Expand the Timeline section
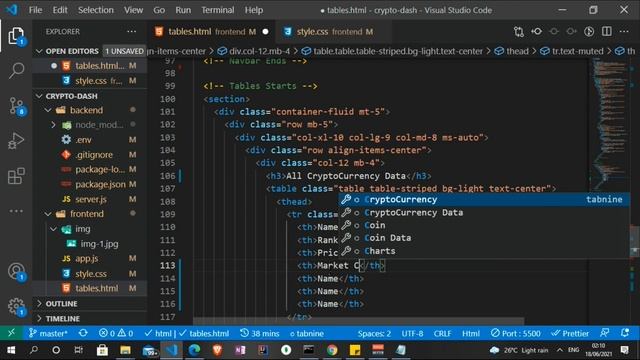640x360 pixels. [x=63, y=318]
